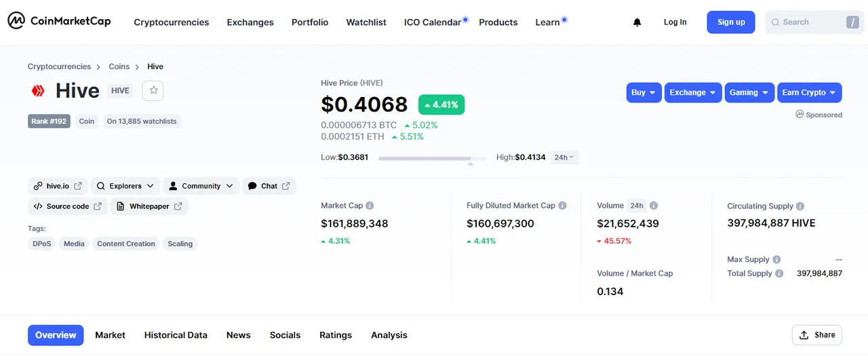
Task: Switch to the Market tab
Action: tap(110, 335)
